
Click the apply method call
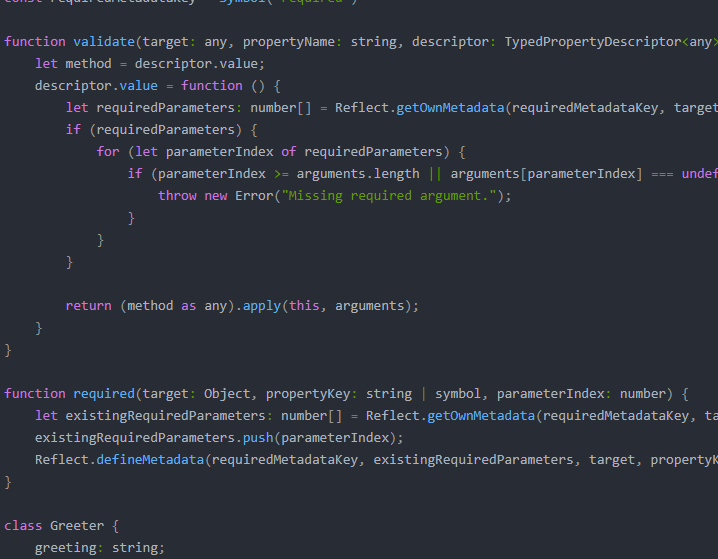(261, 305)
